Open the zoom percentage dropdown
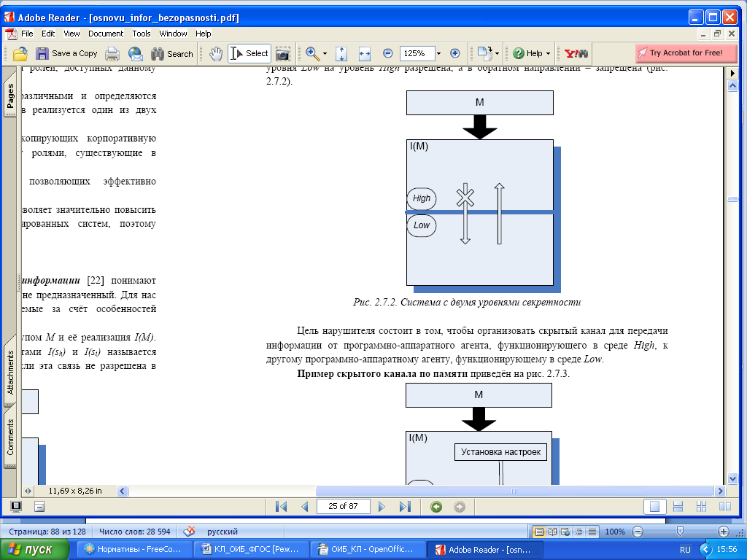Viewport: 747px width, 560px height. click(438, 54)
